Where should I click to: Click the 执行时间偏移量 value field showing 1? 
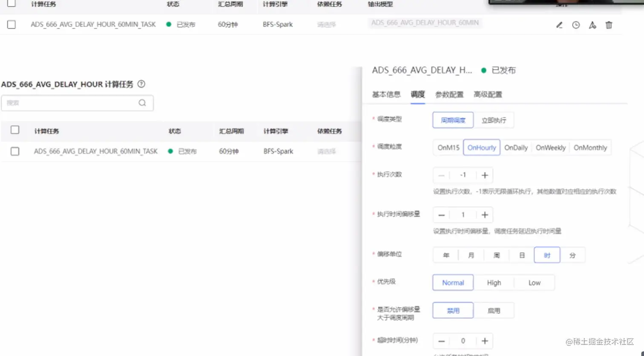tap(463, 215)
